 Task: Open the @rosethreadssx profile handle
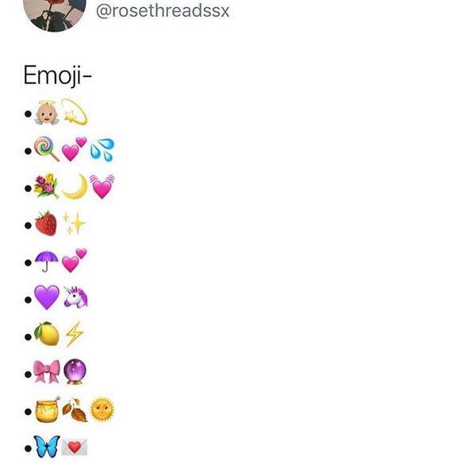163,10
